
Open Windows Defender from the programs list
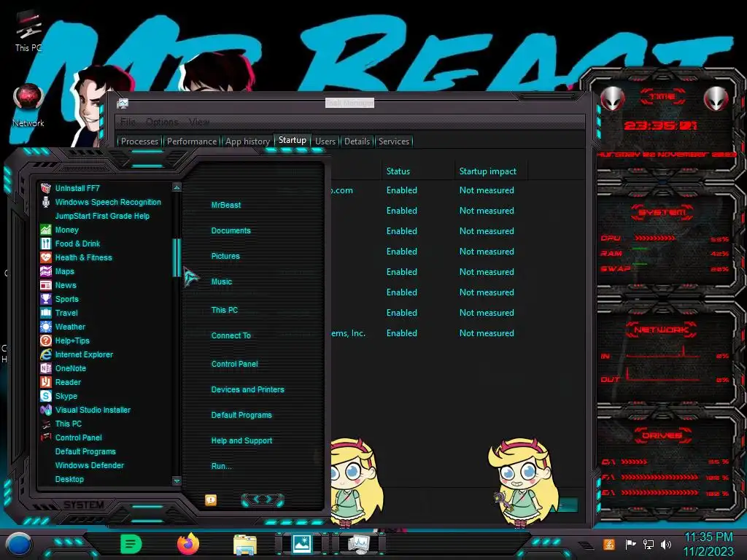(89, 465)
